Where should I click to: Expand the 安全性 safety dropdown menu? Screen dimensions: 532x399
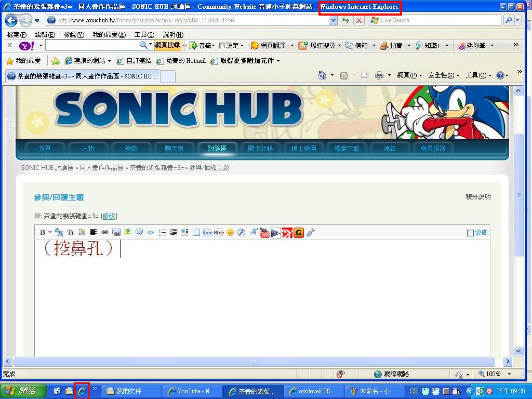pos(443,75)
